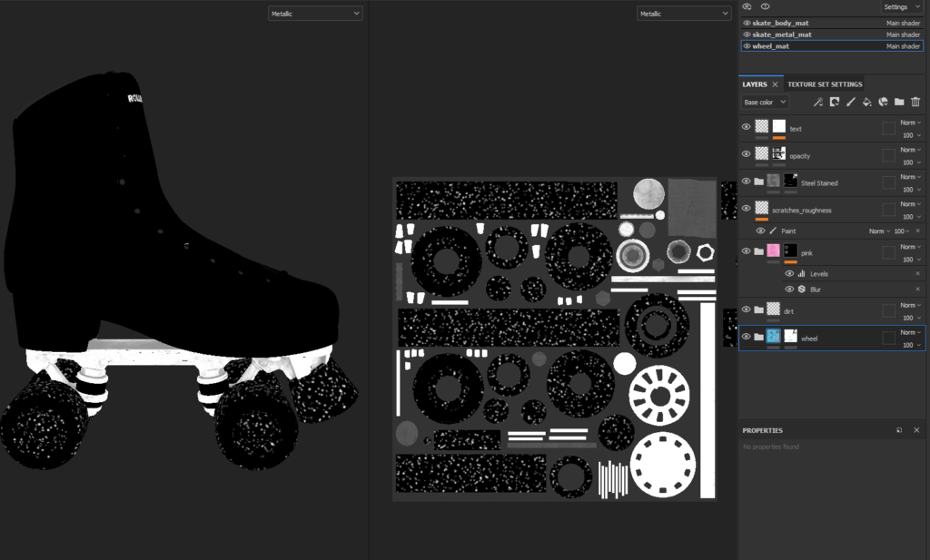Click Main shader link for skate_metal_mat
Image resolution: width=930 pixels, height=560 pixels.
click(903, 34)
